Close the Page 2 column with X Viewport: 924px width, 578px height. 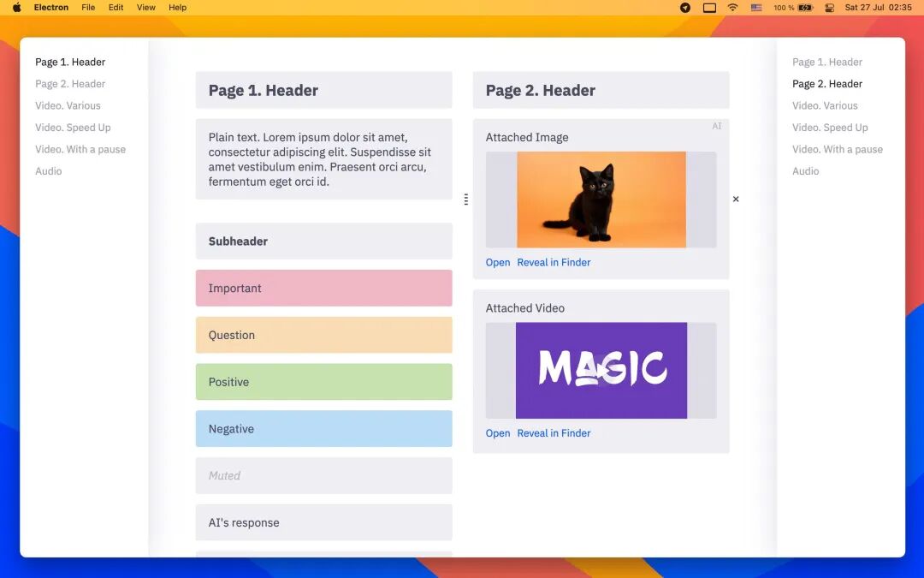736,200
